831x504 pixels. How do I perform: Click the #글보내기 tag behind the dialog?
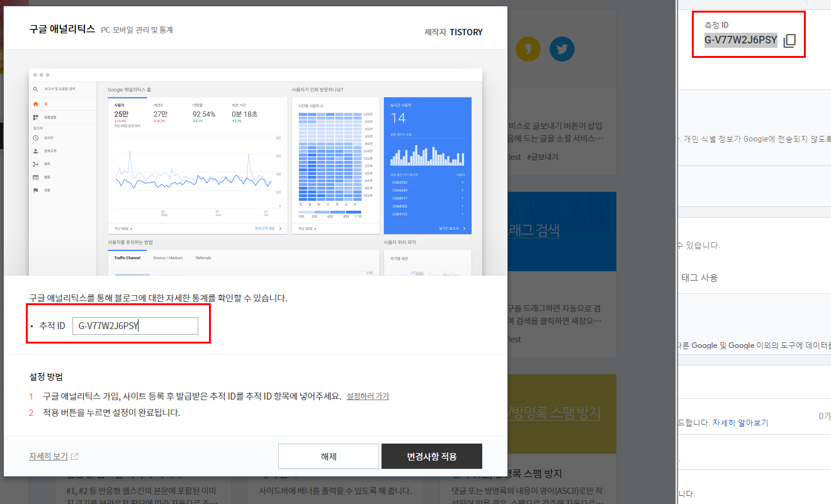point(542,157)
